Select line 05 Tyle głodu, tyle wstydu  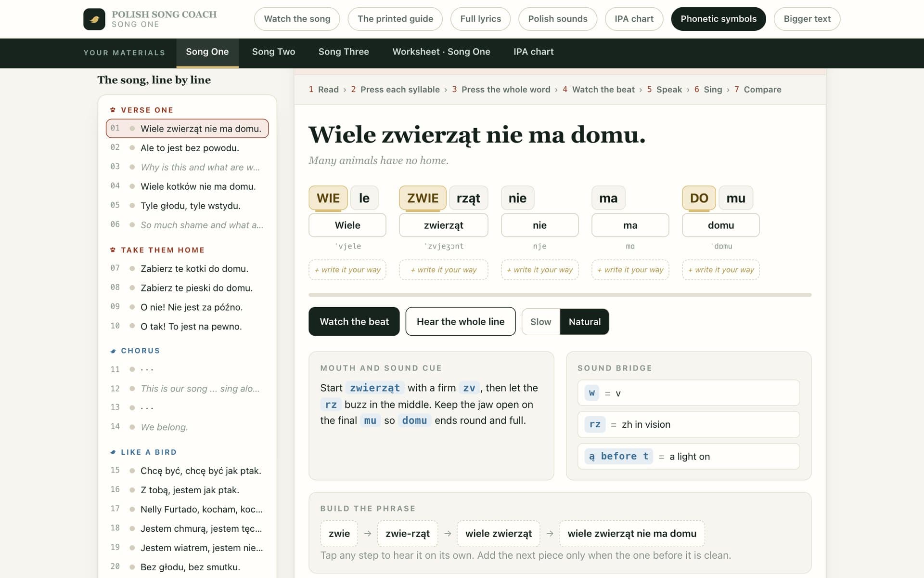(187, 206)
